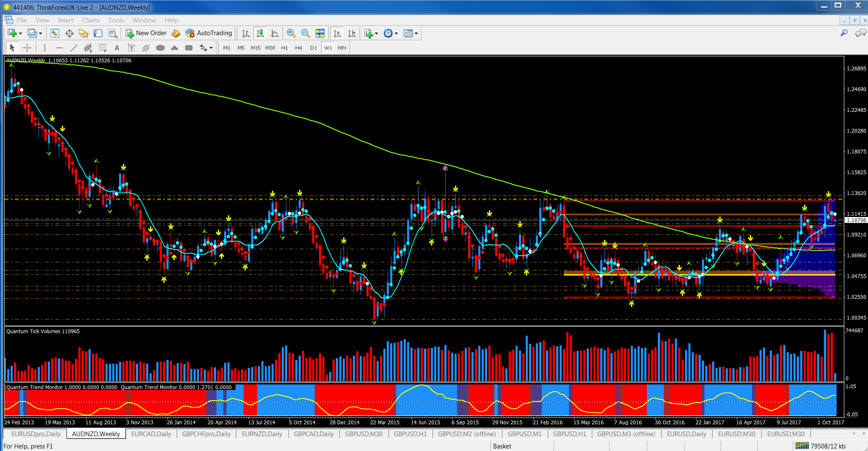Viewport: 868px width, 451px height.
Task: Select the Equidistant Channel tool
Action: (88, 47)
